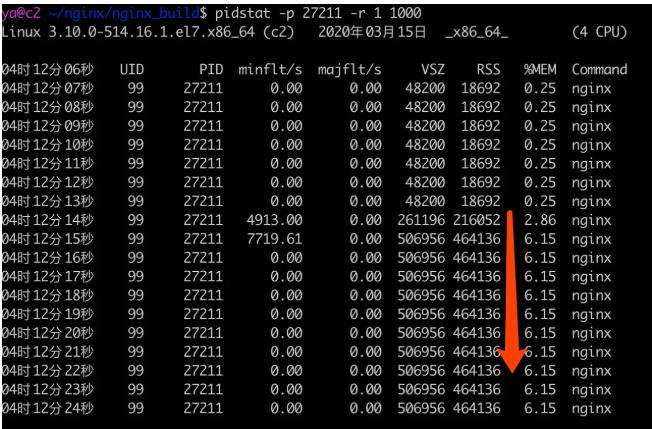Click the VSZ column header
The width and height of the screenshot is (652, 429).
432,70
